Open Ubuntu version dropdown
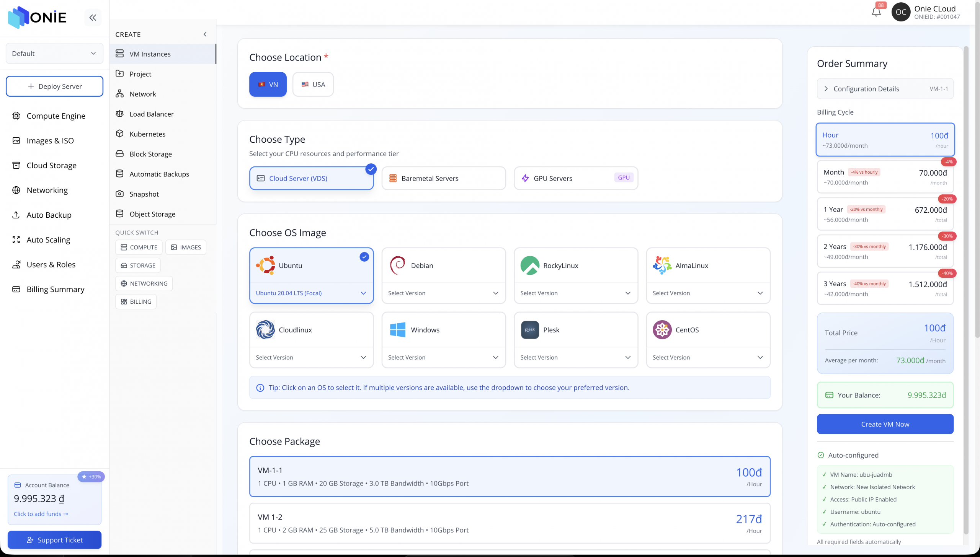Screen dimensions: 980x557 [311, 293]
